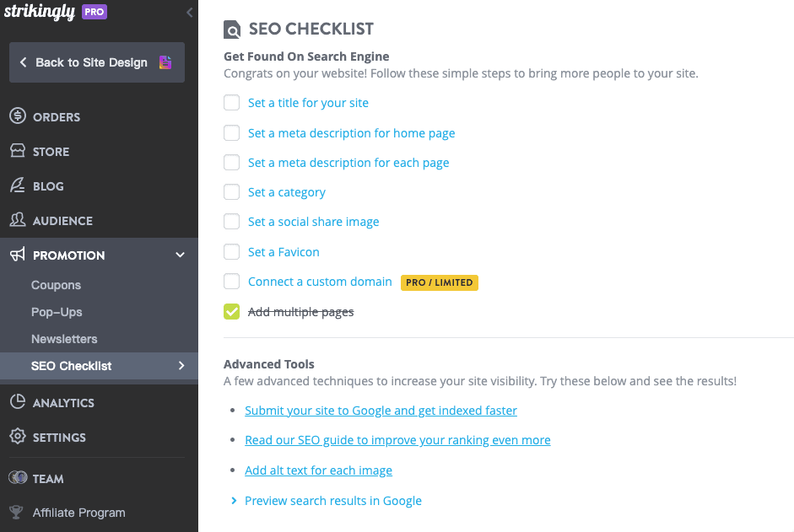Click the Team avatars icon
This screenshot has width=794, height=532.
(x=18, y=478)
